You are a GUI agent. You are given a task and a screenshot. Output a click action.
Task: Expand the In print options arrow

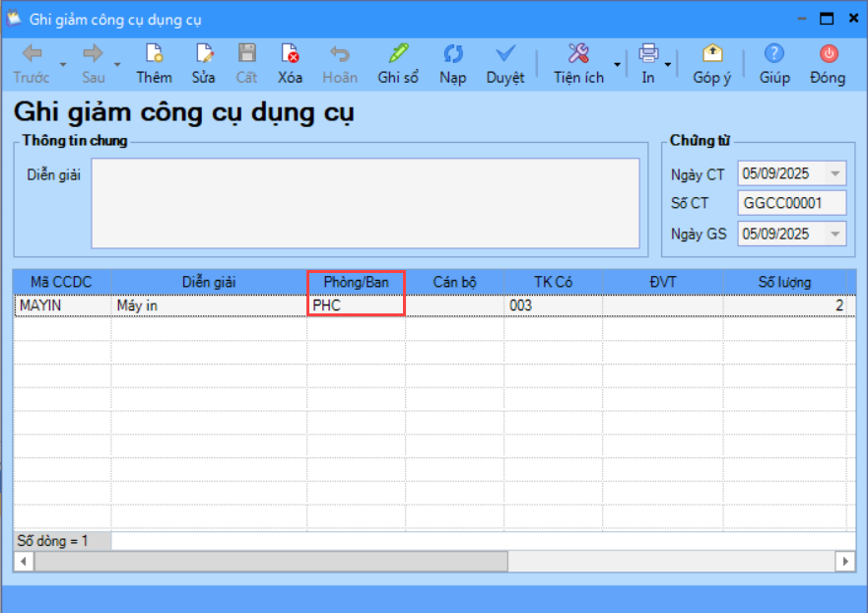[668, 65]
